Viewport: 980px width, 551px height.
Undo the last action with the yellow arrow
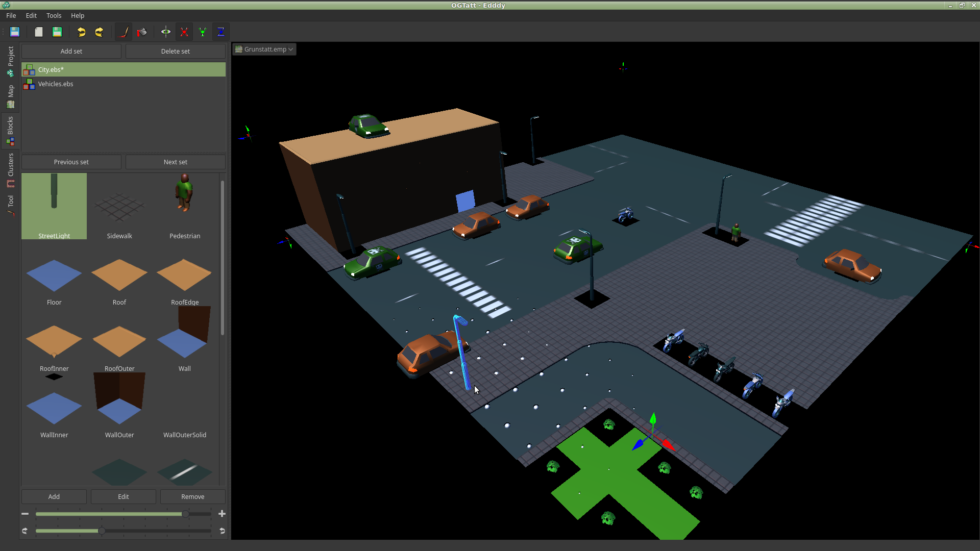(x=81, y=32)
